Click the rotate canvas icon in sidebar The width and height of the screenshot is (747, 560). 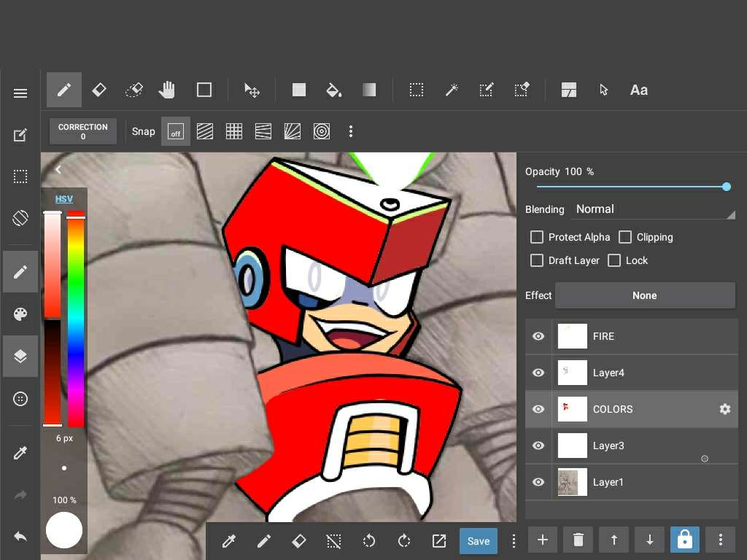click(20, 218)
